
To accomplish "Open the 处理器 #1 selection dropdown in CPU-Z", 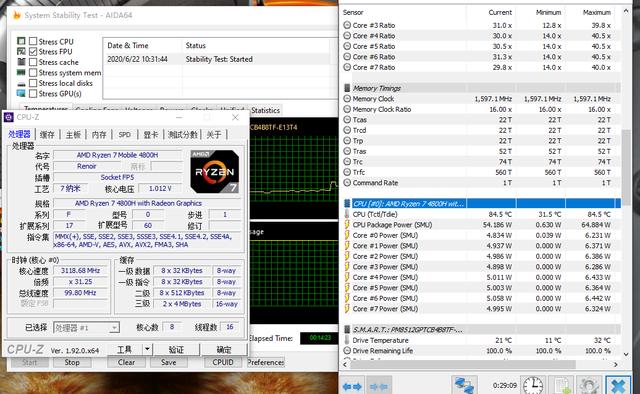I will click(86, 328).
